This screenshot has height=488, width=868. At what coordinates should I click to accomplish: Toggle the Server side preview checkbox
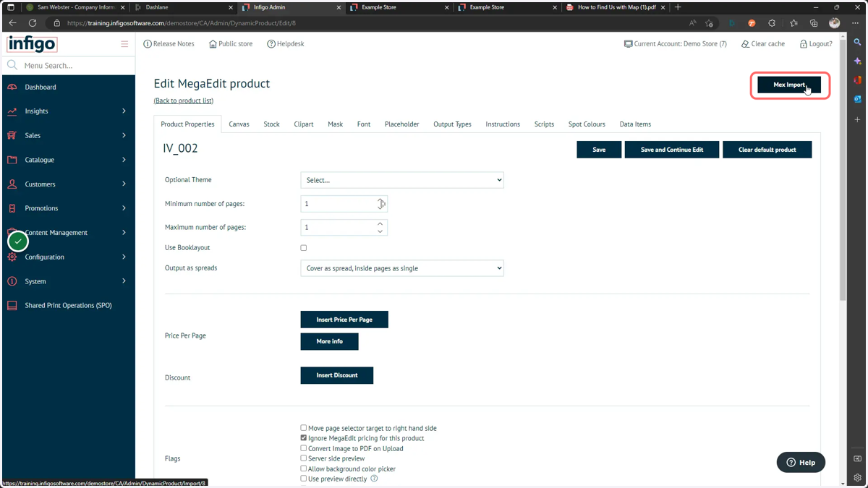pyautogui.click(x=304, y=458)
